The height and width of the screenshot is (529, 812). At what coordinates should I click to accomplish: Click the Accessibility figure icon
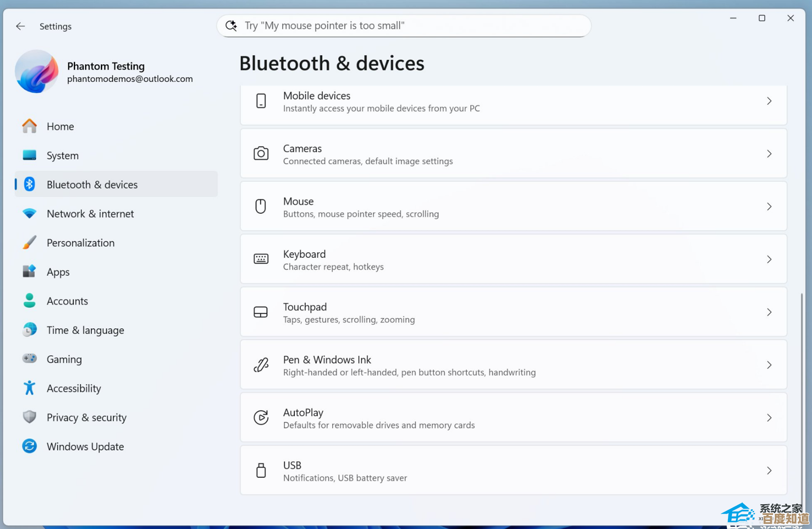coord(29,388)
